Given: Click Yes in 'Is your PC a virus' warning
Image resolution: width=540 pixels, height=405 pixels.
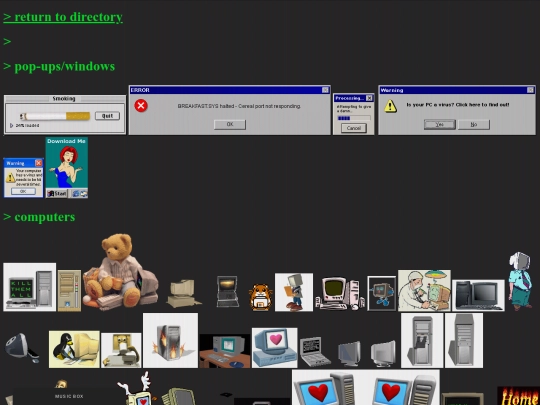Looking at the screenshot, I should click(x=439, y=124).
